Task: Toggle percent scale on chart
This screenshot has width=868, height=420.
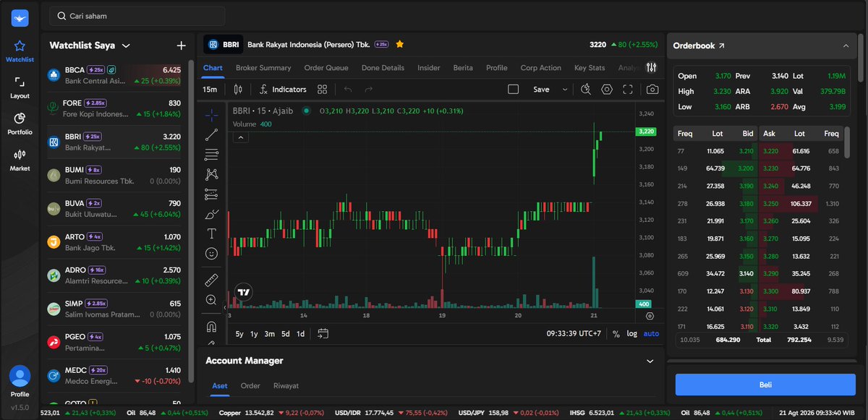Action: (x=616, y=334)
